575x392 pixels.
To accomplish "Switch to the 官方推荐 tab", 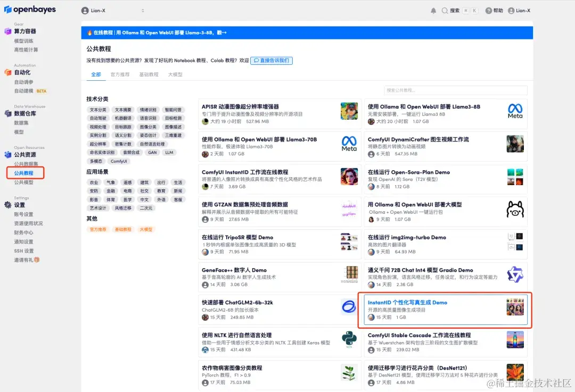I will pyautogui.click(x=120, y=74).
